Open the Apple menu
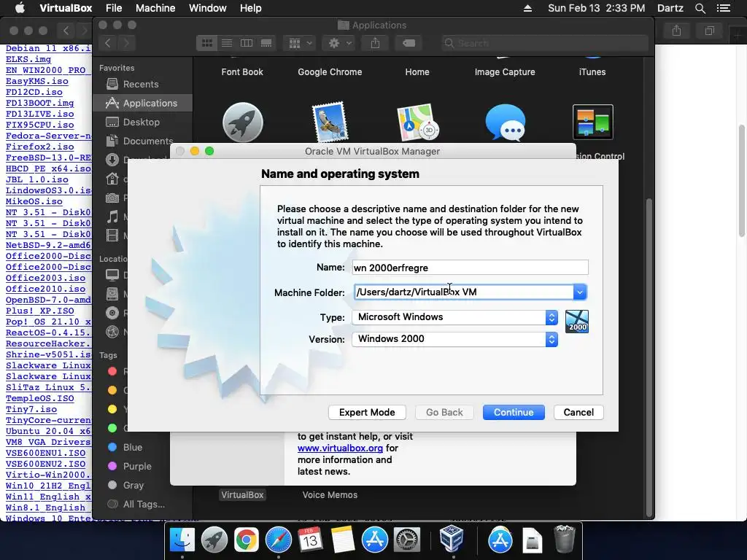The width and height of the screenshot is (747, 560). pyautogui.click(x=20, y=8)
